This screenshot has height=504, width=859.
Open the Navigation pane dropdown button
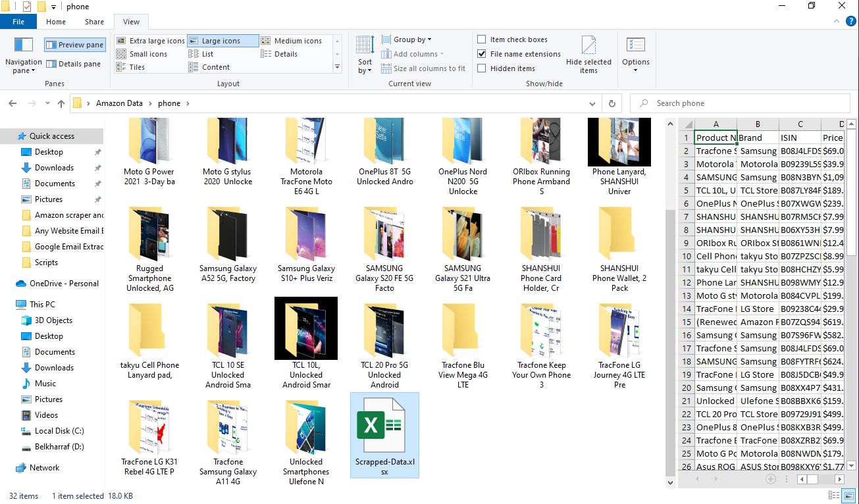(24, 55)
